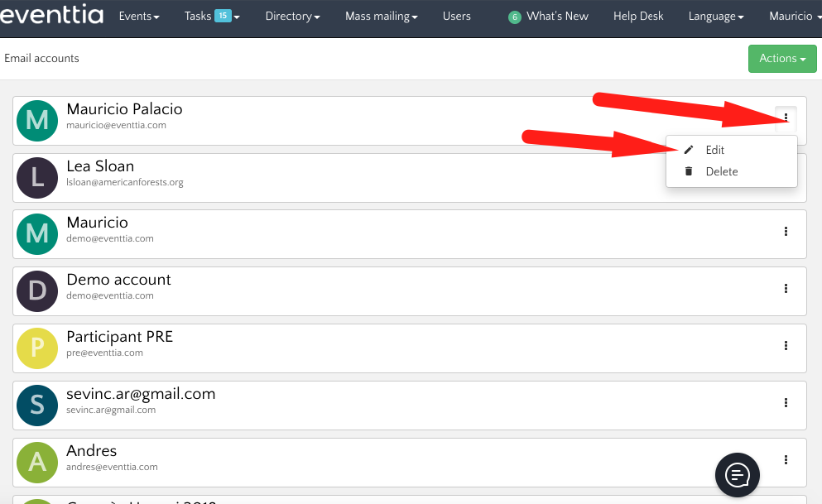Open the green Actions dropdown button
This screenshot has height=504, width=822.
tap(782, 59)
